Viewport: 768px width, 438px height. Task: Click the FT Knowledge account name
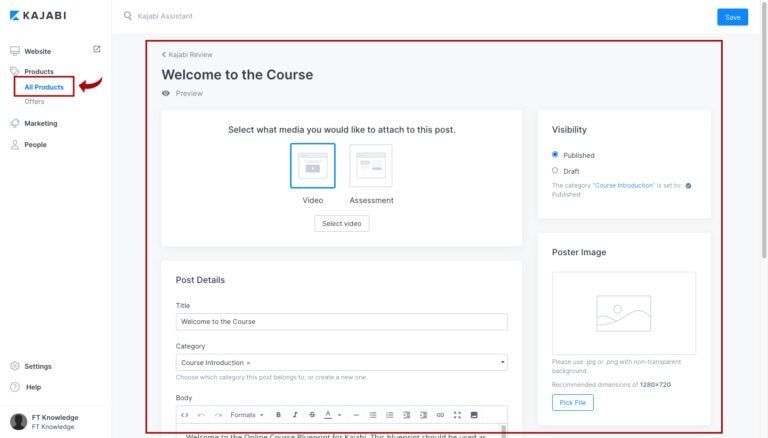click(55, 417)
